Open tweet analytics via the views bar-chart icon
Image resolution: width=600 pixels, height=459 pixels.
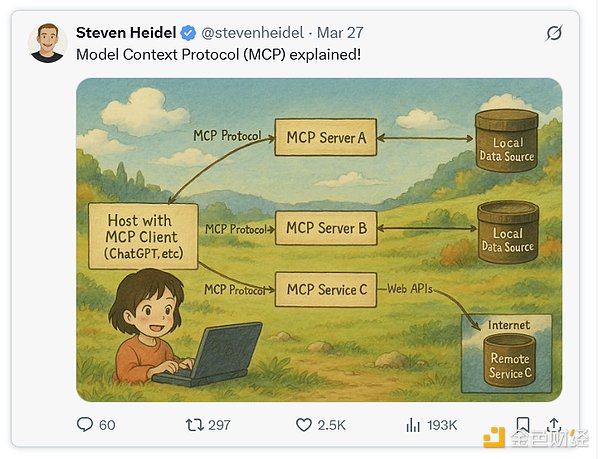[413, 425]
